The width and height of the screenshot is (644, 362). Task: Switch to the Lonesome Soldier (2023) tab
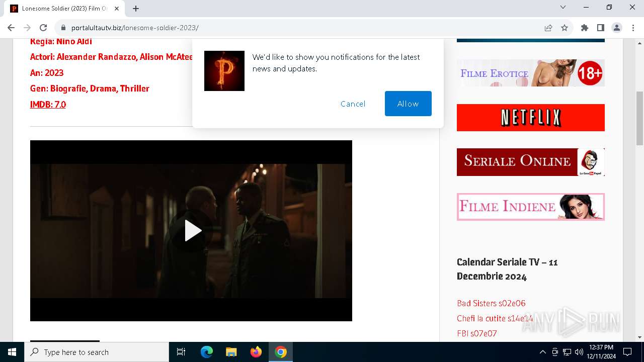pos(64,9)
